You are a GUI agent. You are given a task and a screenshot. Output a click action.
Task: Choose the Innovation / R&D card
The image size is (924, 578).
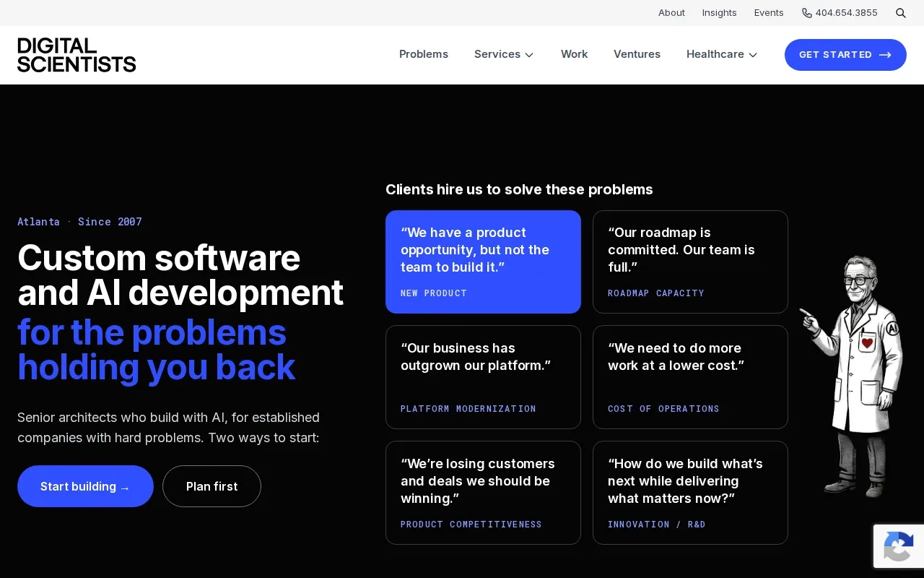[690, 493]
